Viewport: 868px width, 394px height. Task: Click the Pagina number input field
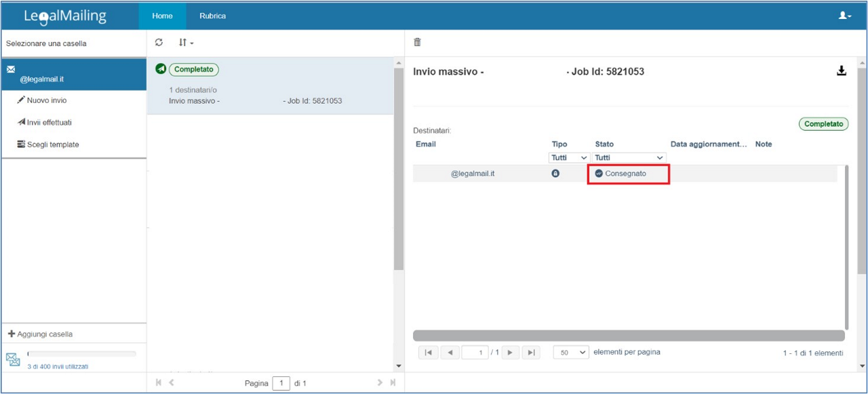click(281, 383)
